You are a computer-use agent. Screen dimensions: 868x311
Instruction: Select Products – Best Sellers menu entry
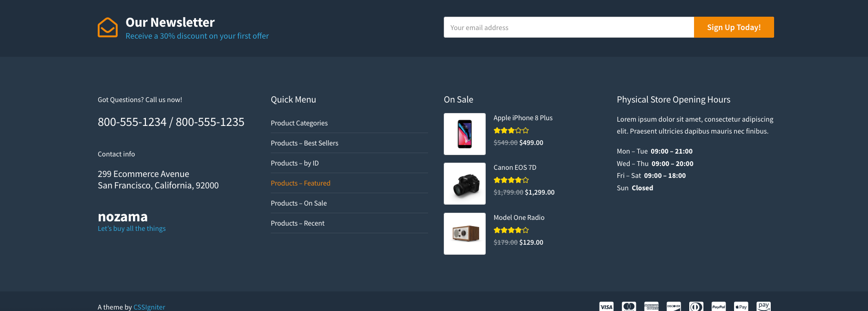pyautogui.click(x=304, y=143)
